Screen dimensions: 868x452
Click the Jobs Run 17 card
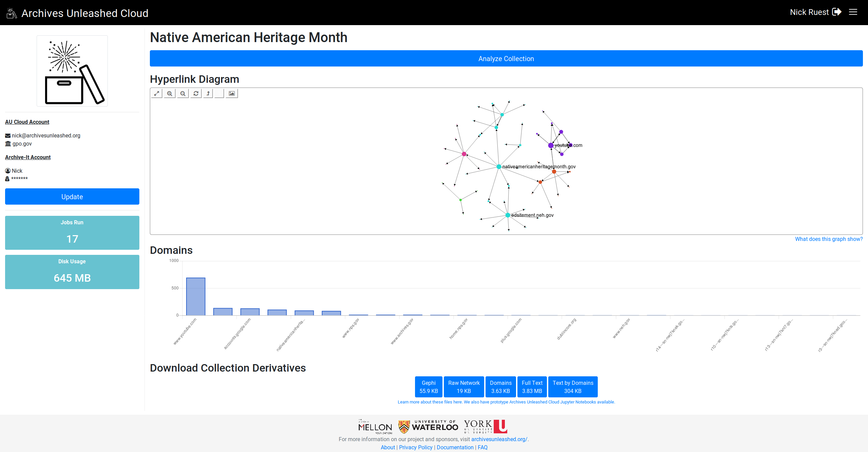pos(72,233)
